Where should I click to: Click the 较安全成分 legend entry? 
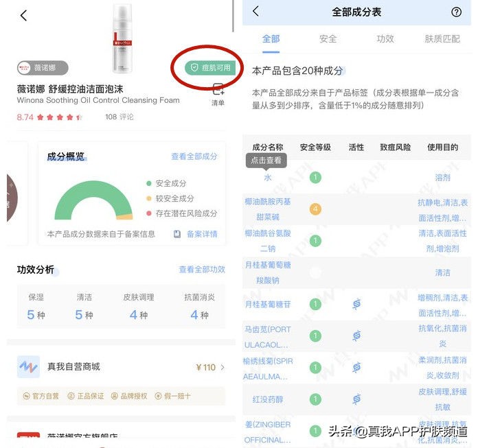point(170,198)
